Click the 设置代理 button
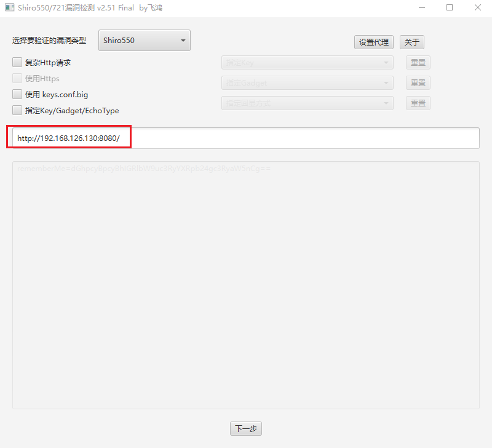The width and height of the screenshot is (492, 448). click(374, 42)
